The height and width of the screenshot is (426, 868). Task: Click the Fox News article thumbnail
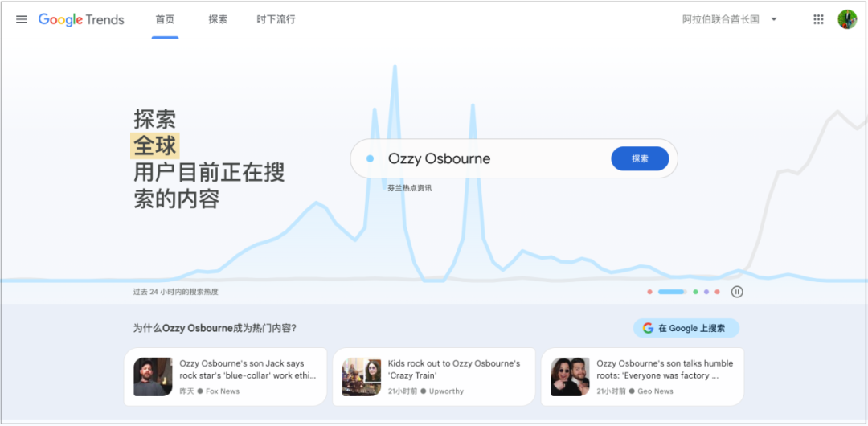click(153, 377)
